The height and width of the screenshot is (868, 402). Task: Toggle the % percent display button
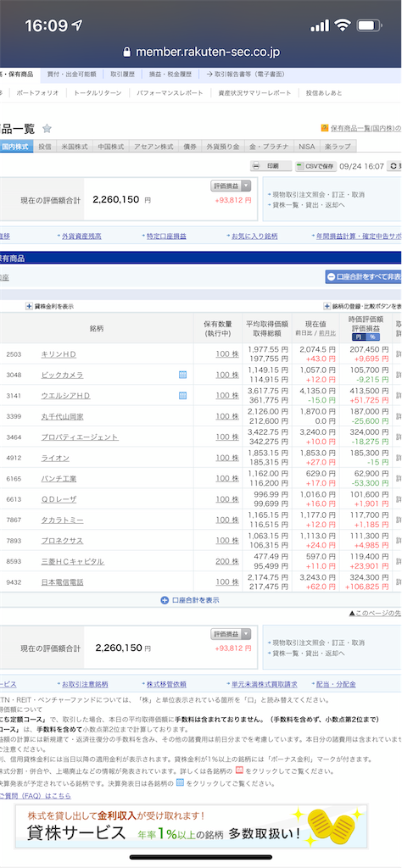pyautogui.click(x=372, y=337)
